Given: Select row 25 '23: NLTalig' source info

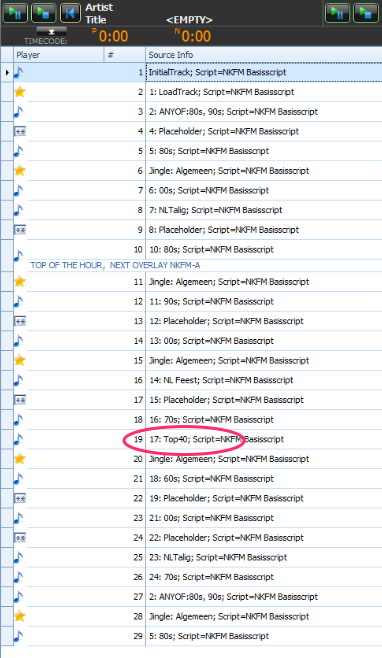Looking at the screenshot, I should tap(218, 557).
